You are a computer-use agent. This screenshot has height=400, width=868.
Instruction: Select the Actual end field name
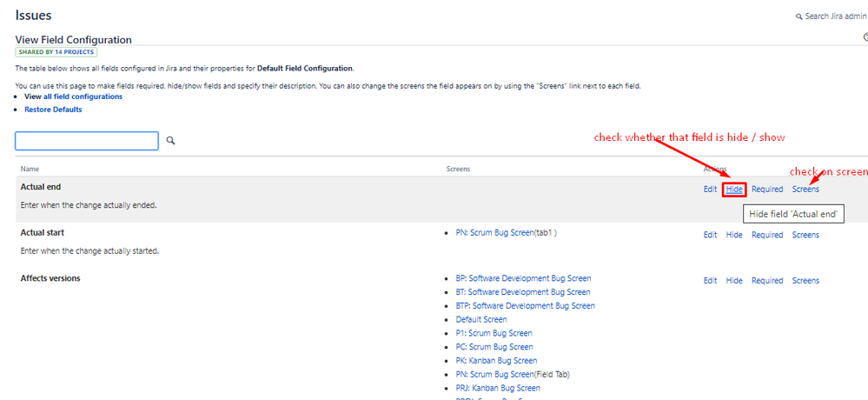pyautogui.click(x=41, y=187)
